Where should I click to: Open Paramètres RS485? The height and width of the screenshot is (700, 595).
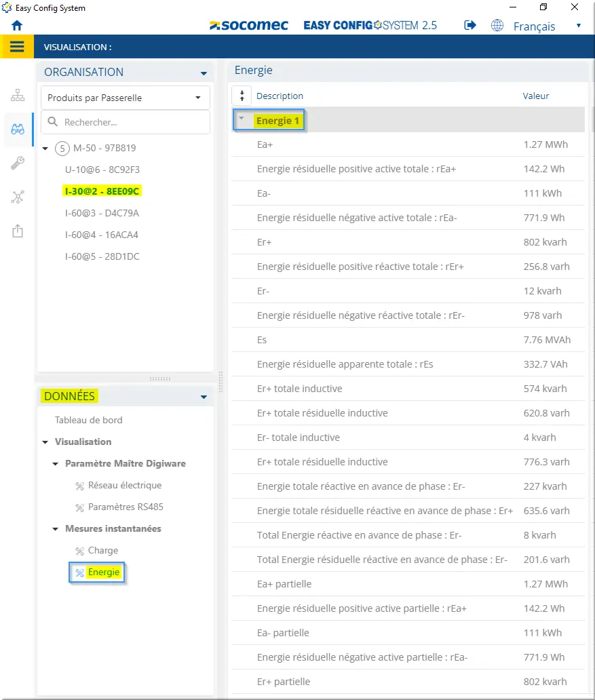tap(126, 507)
